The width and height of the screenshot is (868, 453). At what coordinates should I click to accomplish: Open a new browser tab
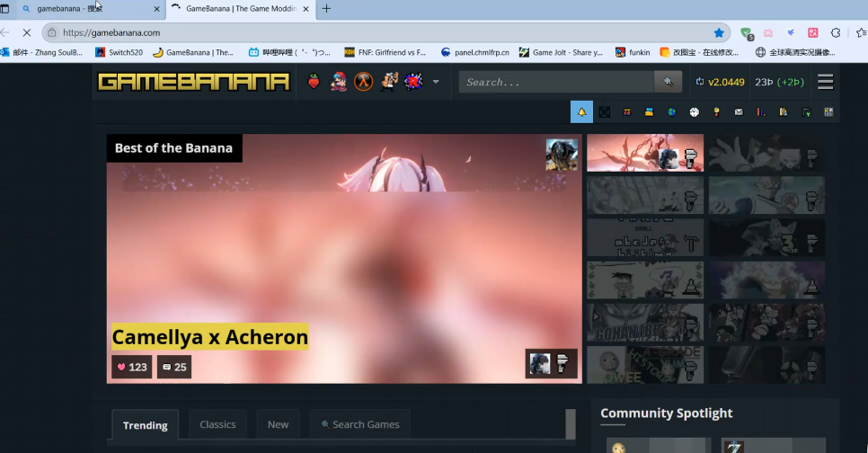pos(326,9)
